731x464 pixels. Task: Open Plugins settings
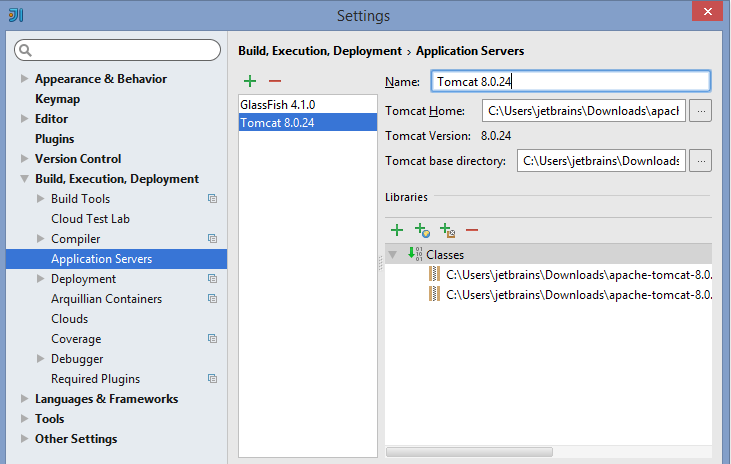click(55, 139)
